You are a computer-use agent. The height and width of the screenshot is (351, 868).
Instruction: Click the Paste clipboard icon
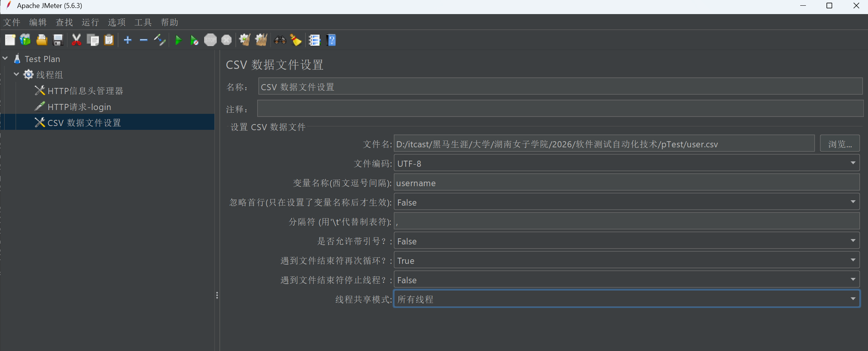click(x=109, y=40)
